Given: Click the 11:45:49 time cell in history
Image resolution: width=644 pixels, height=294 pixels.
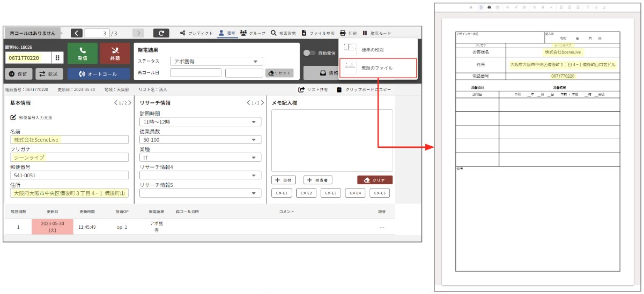Looking at the screenshot, I should pyautogui.click(x=87, y=227).
